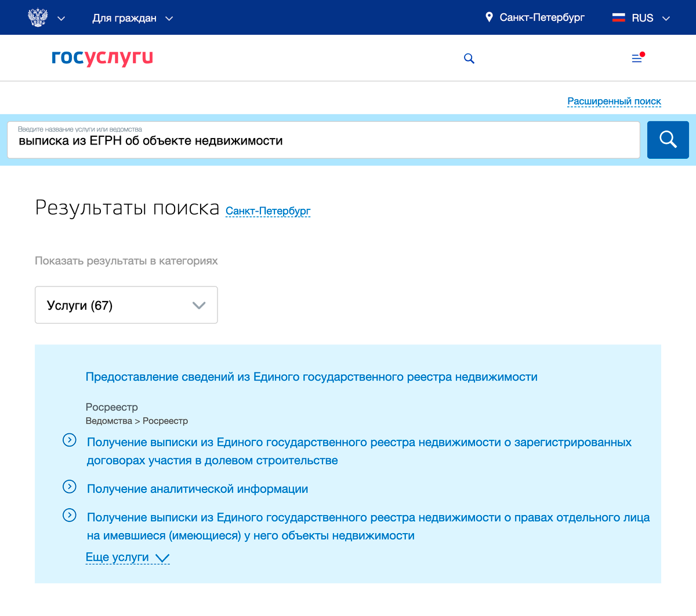Click the location pin icon

click(x=489, y=17)
